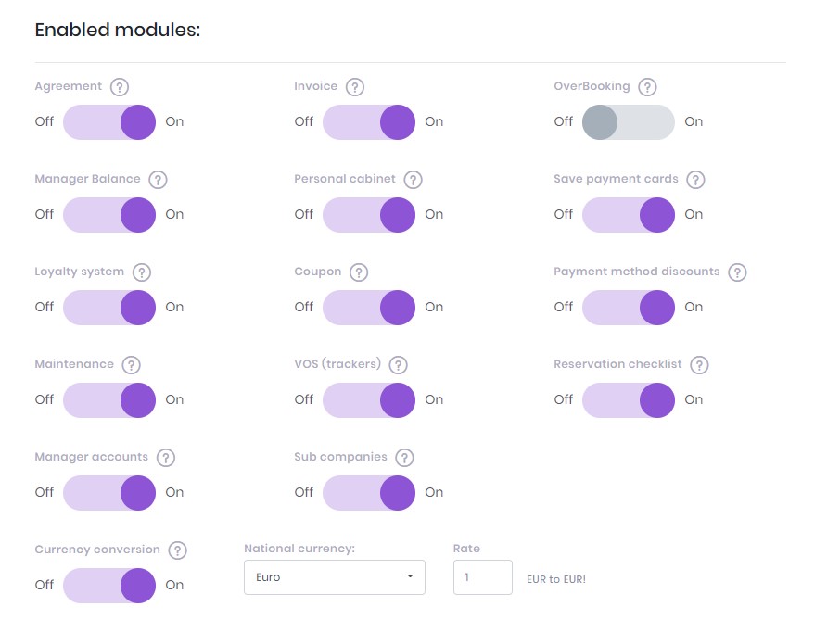Click the help icon beside Coupon

pyautogui.click(x=359, y=272)
